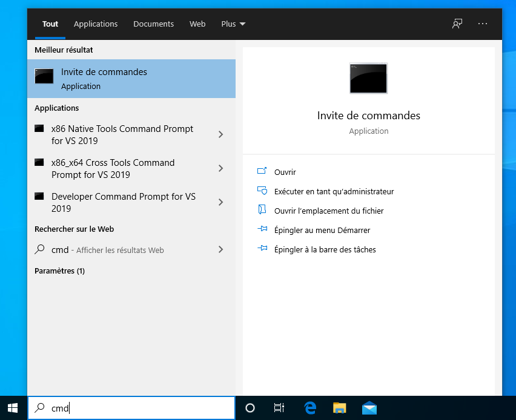
Task: Switch to the Documents tab
Action: [x=153, y=24]
